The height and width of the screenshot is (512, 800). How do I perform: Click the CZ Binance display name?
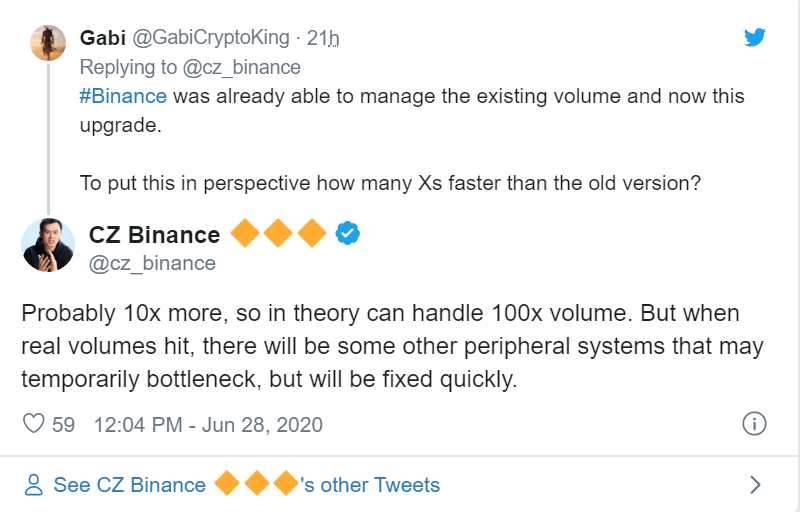click(x=154, y=235)
